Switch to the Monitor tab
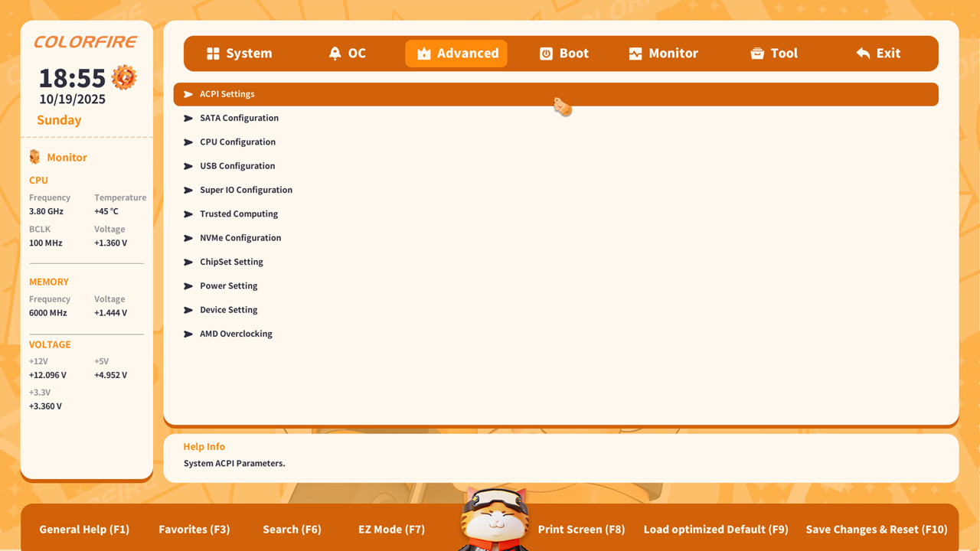 click(664, 54)
